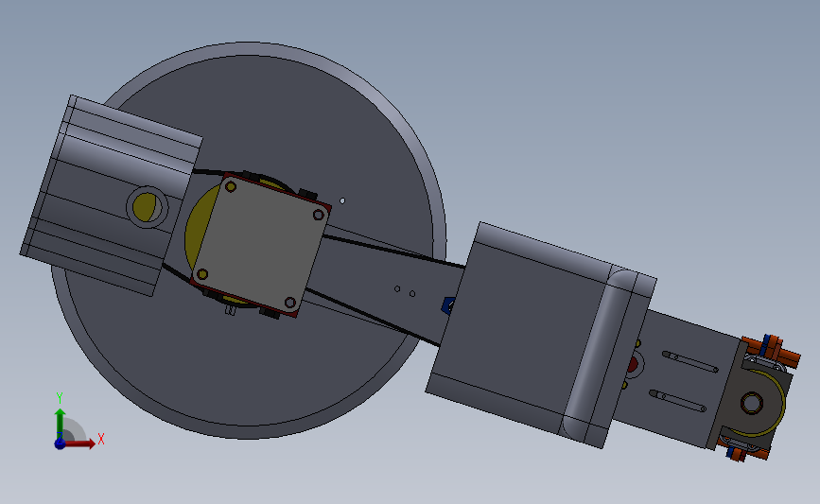Pick the yellow circular hole in the left block

pos(147,207)
